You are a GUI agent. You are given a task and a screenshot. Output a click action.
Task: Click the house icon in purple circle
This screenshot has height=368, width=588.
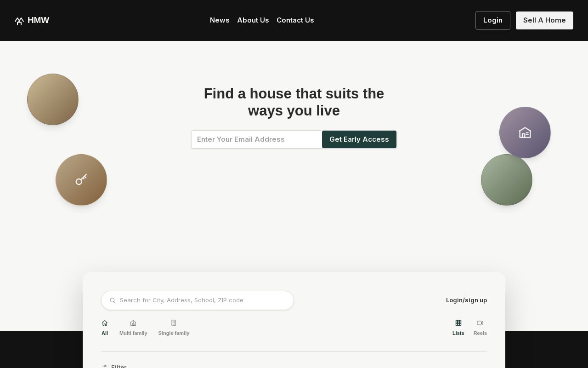[525, 132]
